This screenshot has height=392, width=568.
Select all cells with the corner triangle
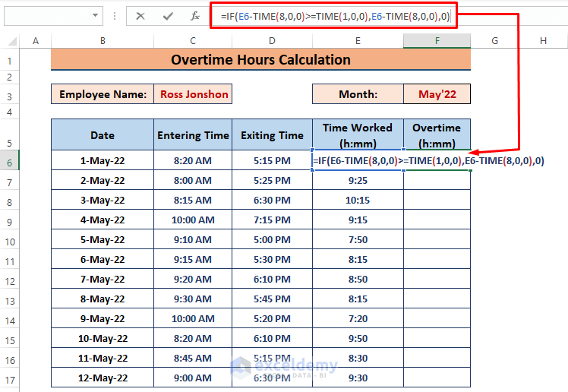click(x=12, y=41)
